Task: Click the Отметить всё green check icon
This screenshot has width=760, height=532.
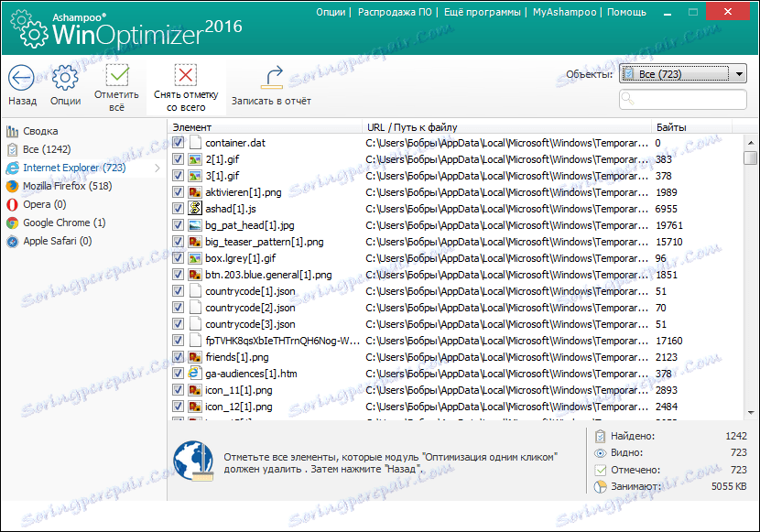Action: tap(117, 76)
